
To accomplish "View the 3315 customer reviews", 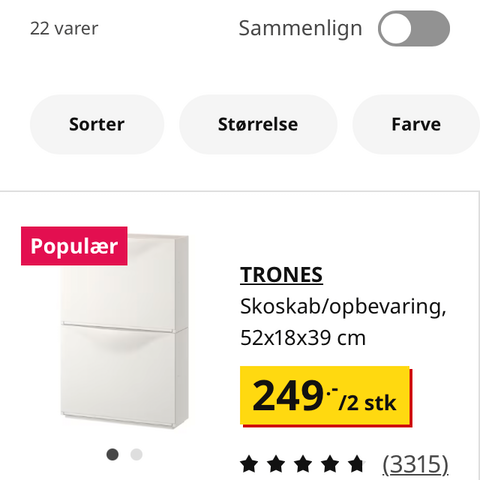I will click(415, 464).
